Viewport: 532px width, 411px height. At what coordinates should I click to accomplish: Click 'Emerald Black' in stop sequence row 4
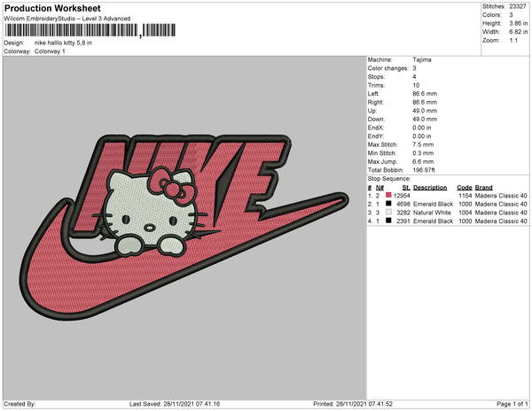click(433, 221)
